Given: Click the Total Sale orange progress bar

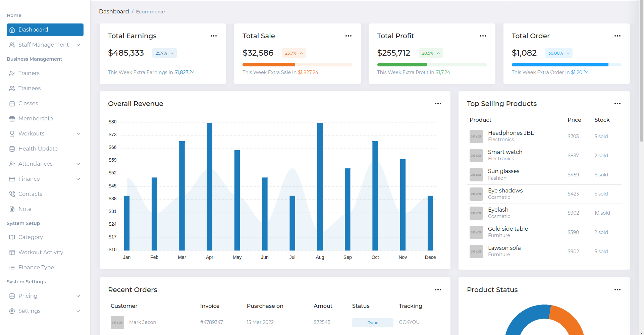Looking at the screenshot, I should [269, 65].
